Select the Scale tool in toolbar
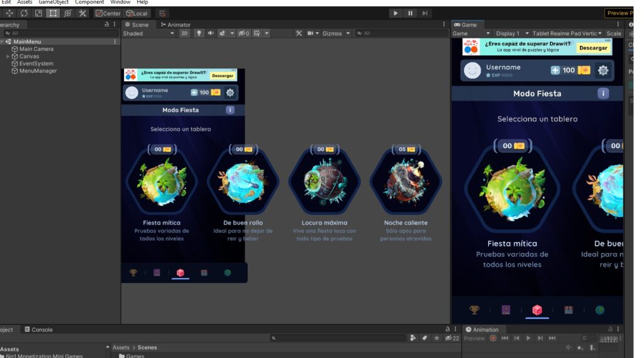 point(38,13)
